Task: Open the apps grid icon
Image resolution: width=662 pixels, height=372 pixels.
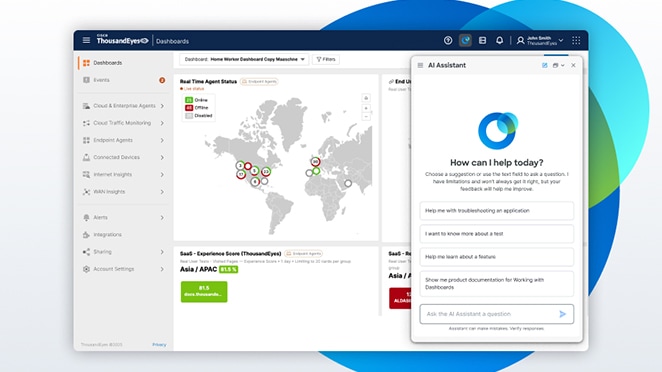Action: click(x=576, y=41)
